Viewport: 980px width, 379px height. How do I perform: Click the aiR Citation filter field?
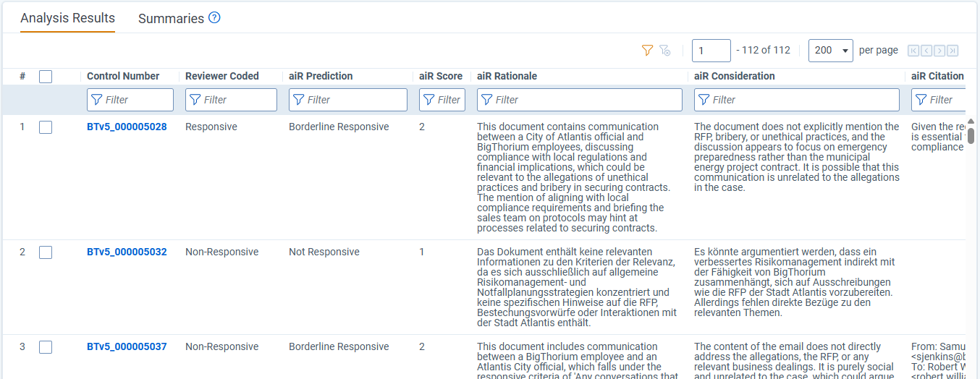point(938,100)
